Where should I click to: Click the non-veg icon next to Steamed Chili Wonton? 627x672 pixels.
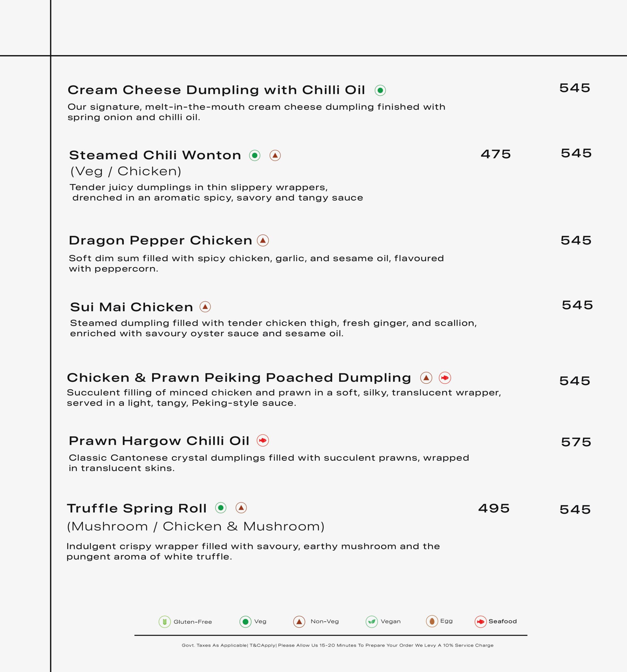(275, 155)
